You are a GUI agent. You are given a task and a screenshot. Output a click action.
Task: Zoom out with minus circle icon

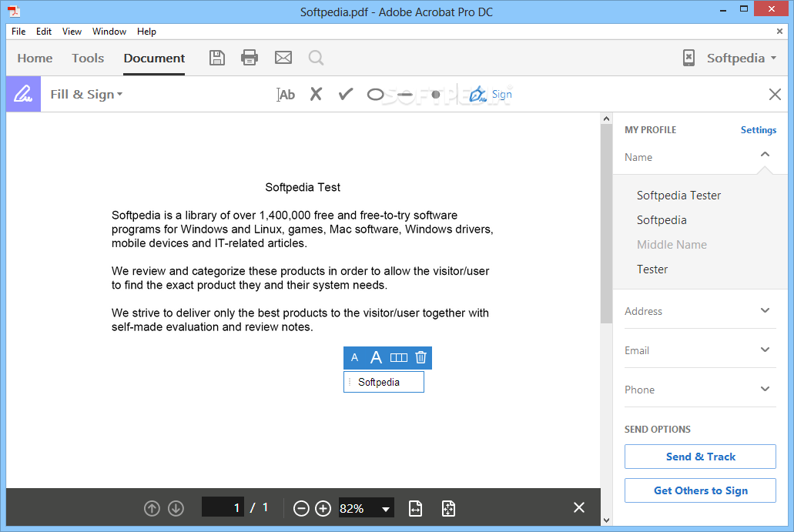click(x=301, y=508)
